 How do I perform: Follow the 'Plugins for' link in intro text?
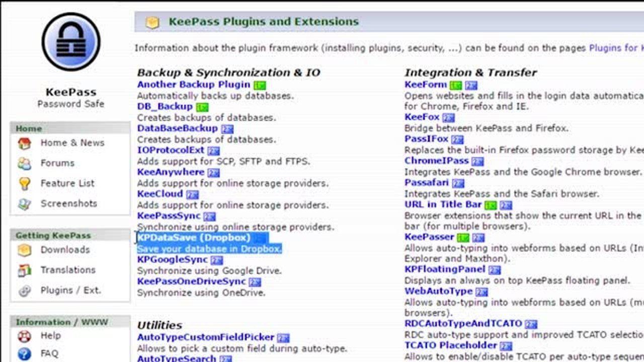point(616,48)
